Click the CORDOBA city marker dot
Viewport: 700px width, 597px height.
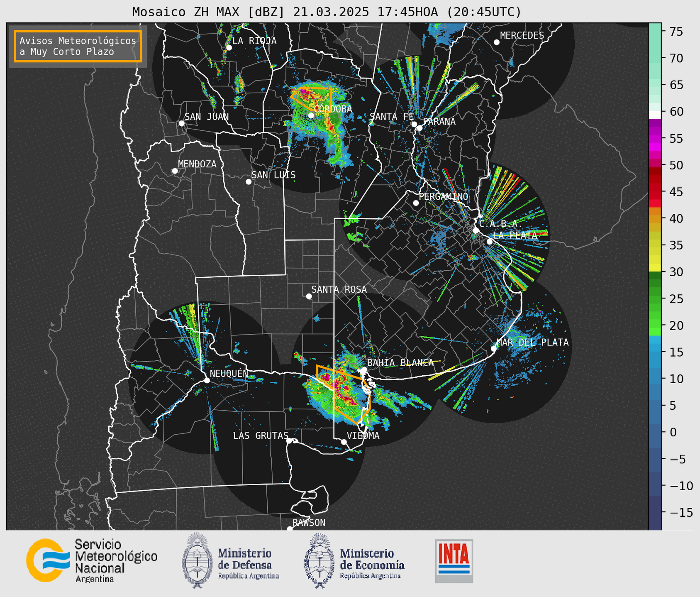point(311,115)
